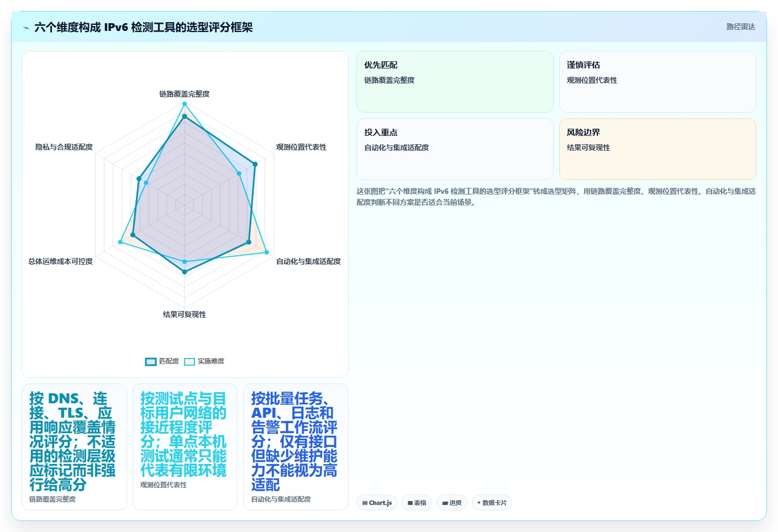Click the 链路覆盖完整度 radar axis label
This screenshot has height=532, width=778.
click(185, 94)
